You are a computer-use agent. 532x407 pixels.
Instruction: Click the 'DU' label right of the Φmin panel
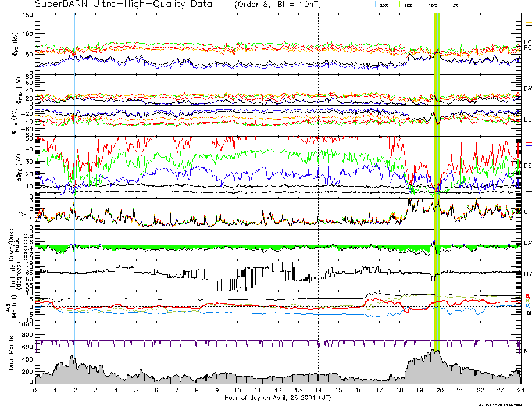tap(528, 119)
